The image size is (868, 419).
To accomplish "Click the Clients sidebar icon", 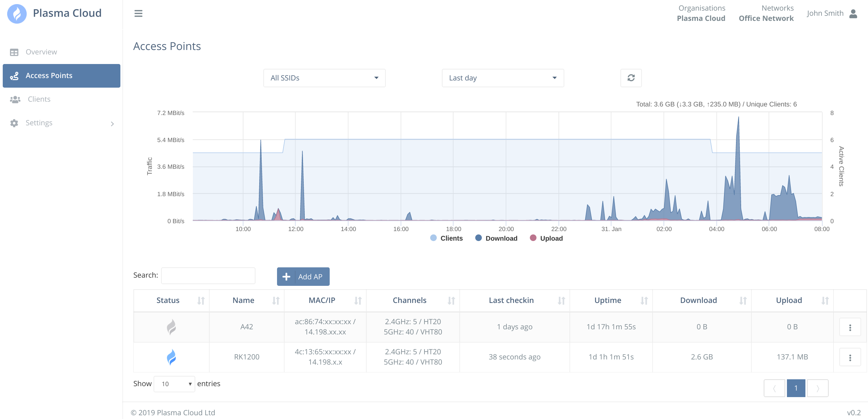I will tap(15, 99).
